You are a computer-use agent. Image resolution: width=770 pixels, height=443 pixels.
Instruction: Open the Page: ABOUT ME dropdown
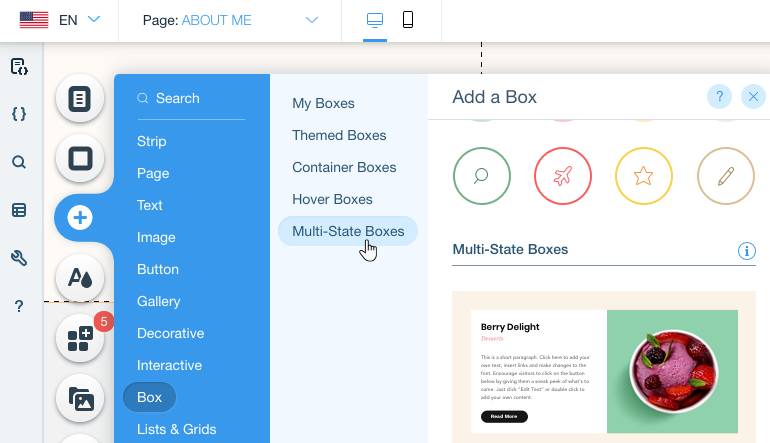tap(230, 20)
